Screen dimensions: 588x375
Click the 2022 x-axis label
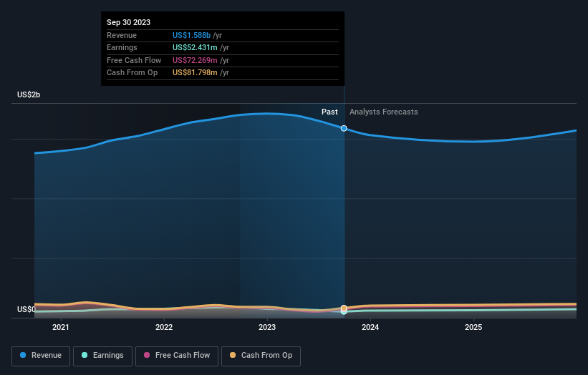click(x=164, y=327)
